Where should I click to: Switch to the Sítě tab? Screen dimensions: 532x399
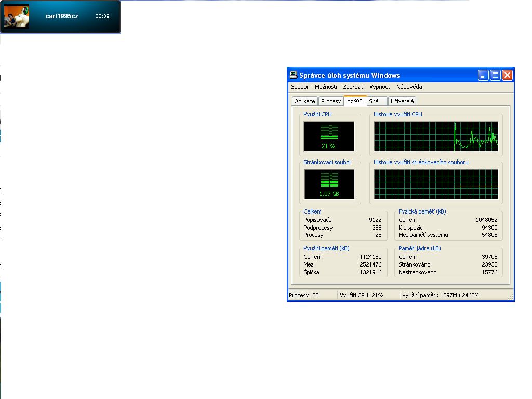tap(377, 101)
